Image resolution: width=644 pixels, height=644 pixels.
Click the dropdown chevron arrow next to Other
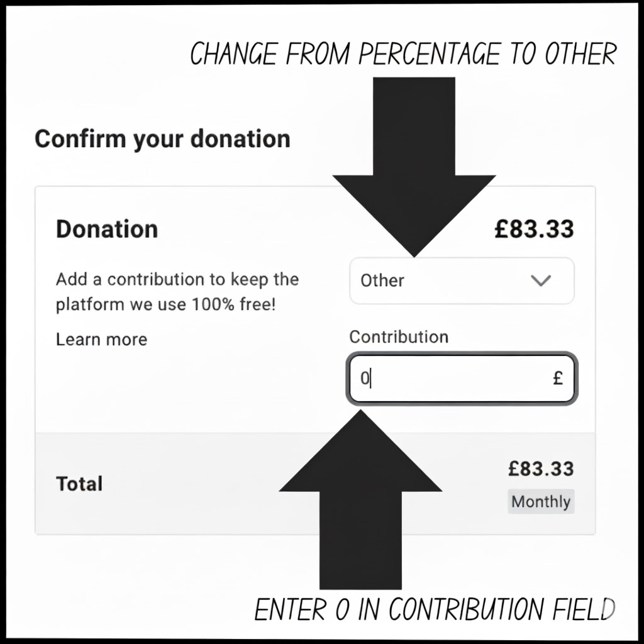coord(540,281)
